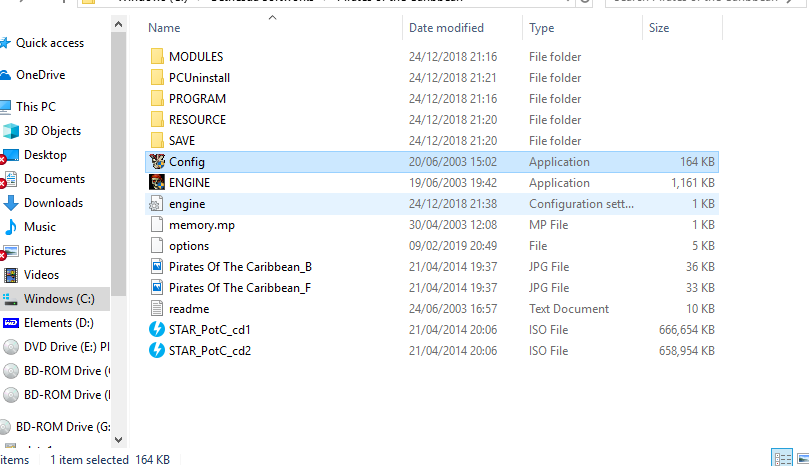Select the options file icon
The height and width of the screenshot is (466, 809).
pos(157,246)
